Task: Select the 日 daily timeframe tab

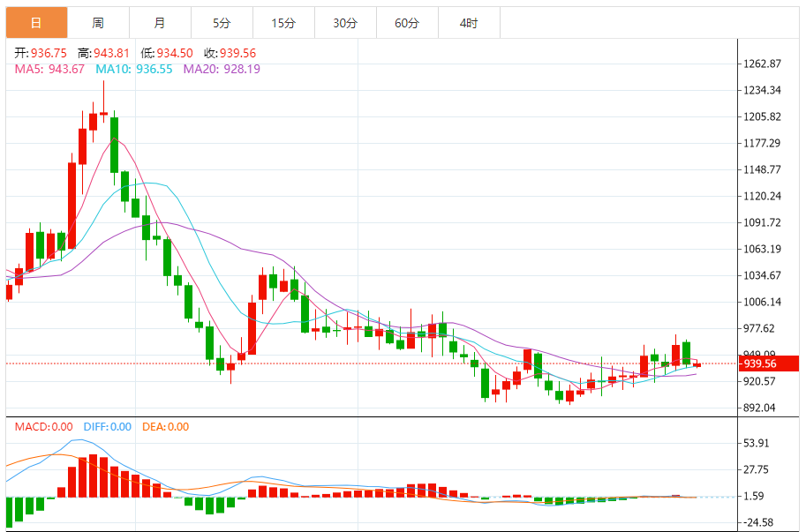Action: (36, 23)
